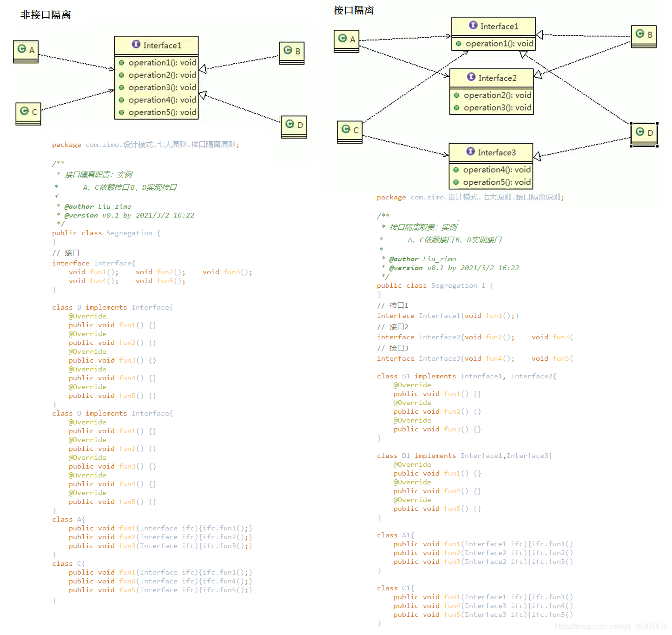Click operation3 method icon in 非接口隔离 diagram

[121, 87]
